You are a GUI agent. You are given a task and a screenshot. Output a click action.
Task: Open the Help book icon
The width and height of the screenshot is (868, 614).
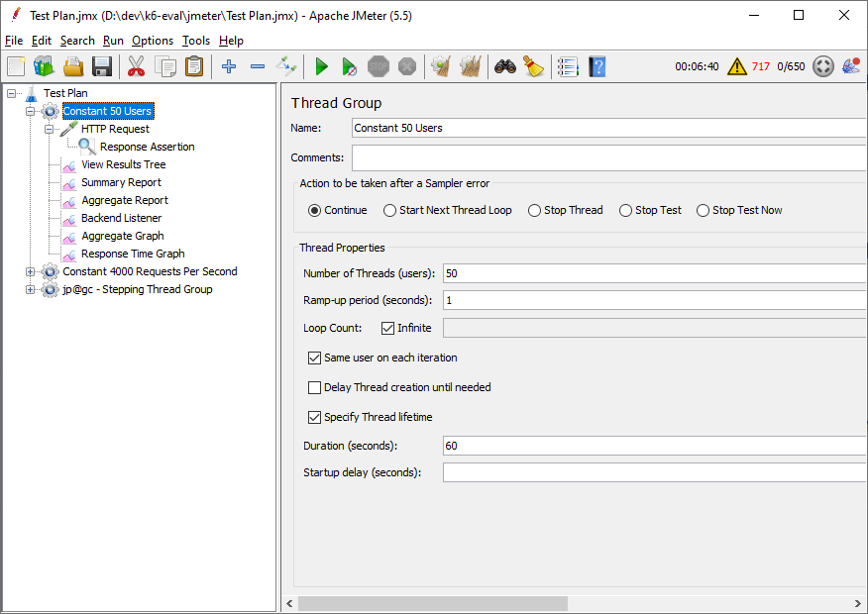click(597, 67)
